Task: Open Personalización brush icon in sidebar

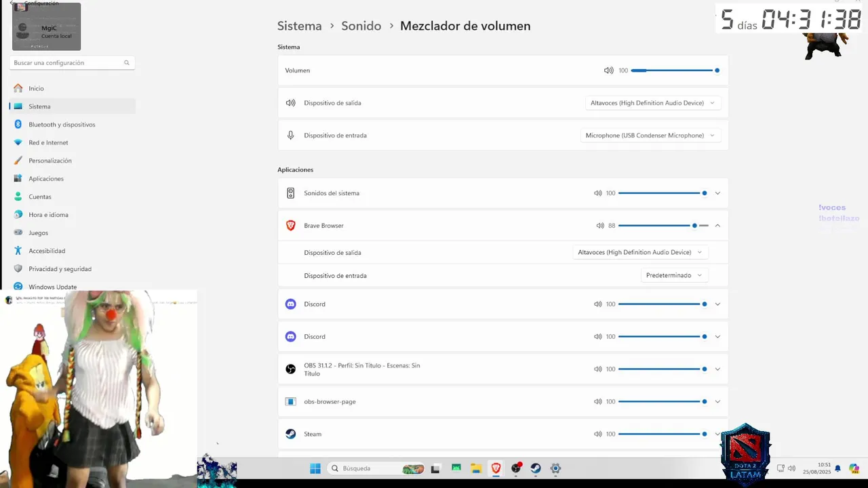Action: point(18,161)
